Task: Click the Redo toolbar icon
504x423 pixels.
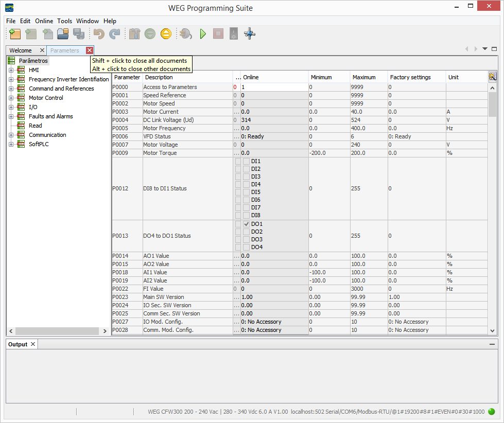Action: tap(114, 33)
